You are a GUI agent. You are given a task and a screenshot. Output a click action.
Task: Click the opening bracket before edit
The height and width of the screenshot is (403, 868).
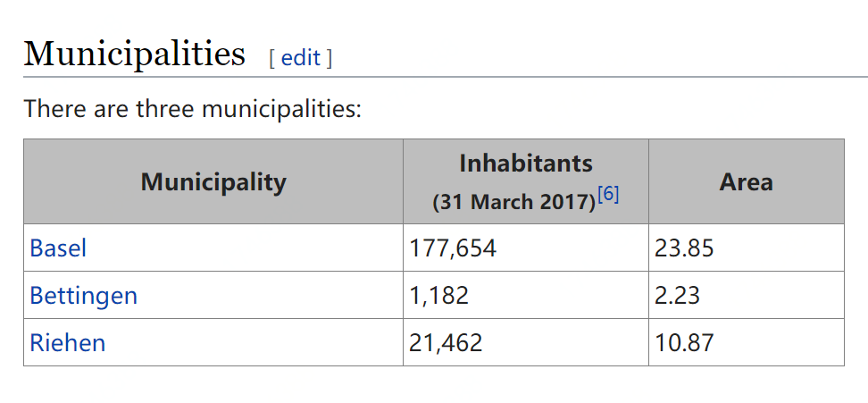click(272, 58)
